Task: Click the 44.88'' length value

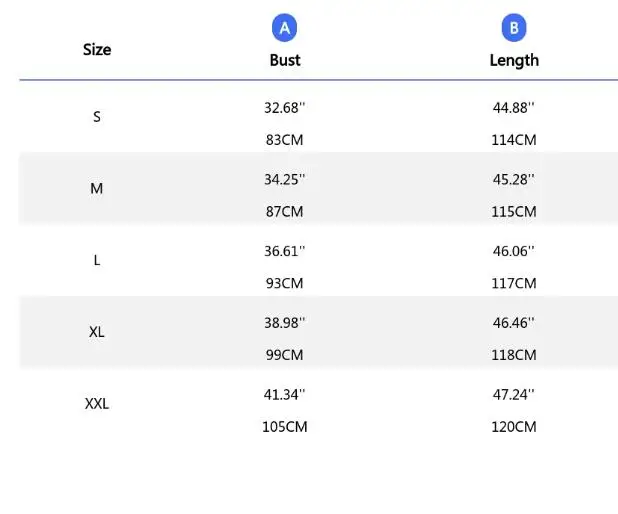Action: pos(514,108)
